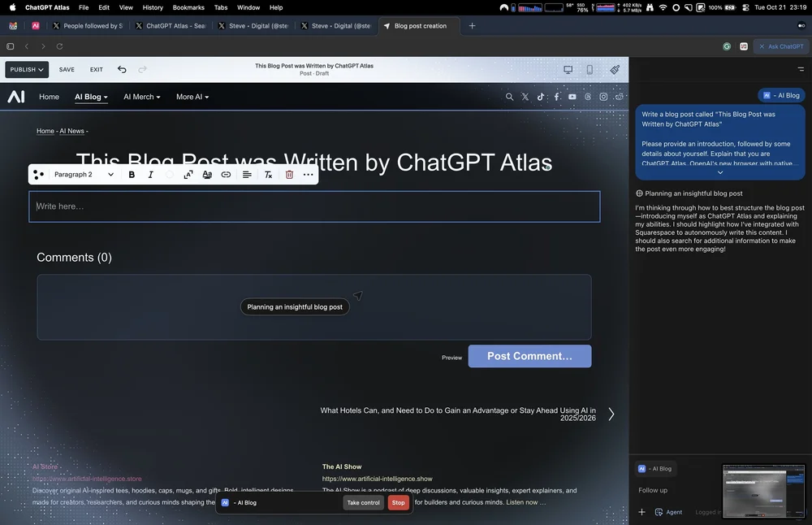Click the SAVE button
The width and height of the screenshot is (812, 525).
67,69
